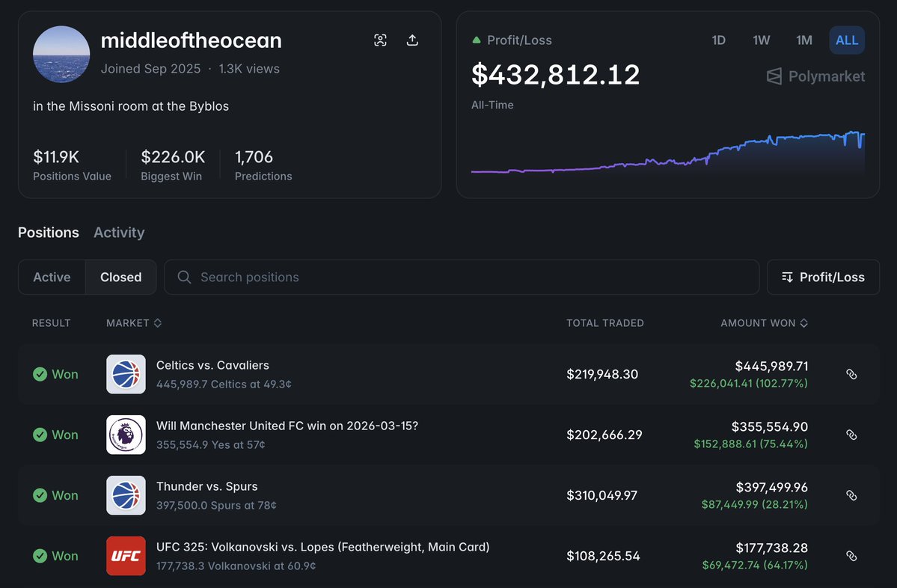Open UFC 325 Volkanovski vs. Lopes market
Screen dimensions: 897x588
(x=322, y=547)
